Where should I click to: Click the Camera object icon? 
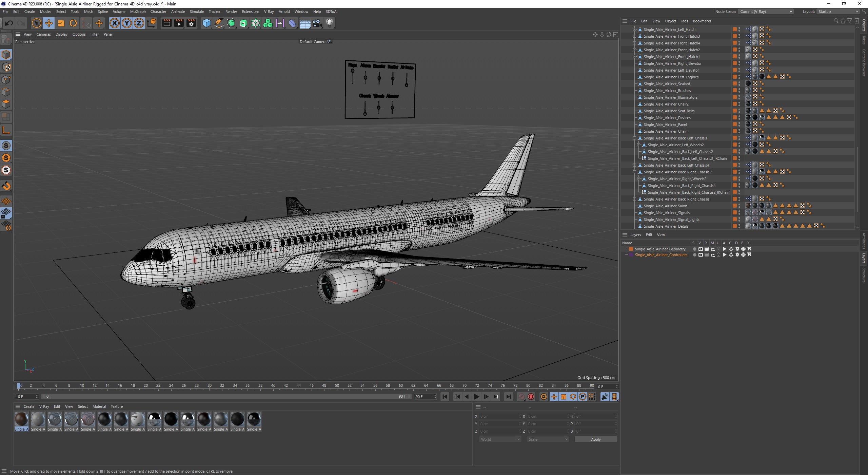click(x=317, y=23)
